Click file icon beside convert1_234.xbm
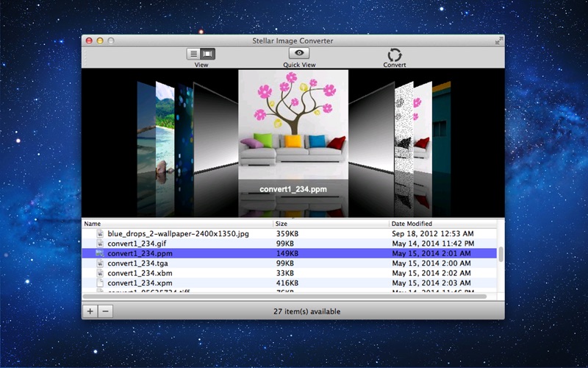This screenshot has width=588, height=368. [100, 273]
